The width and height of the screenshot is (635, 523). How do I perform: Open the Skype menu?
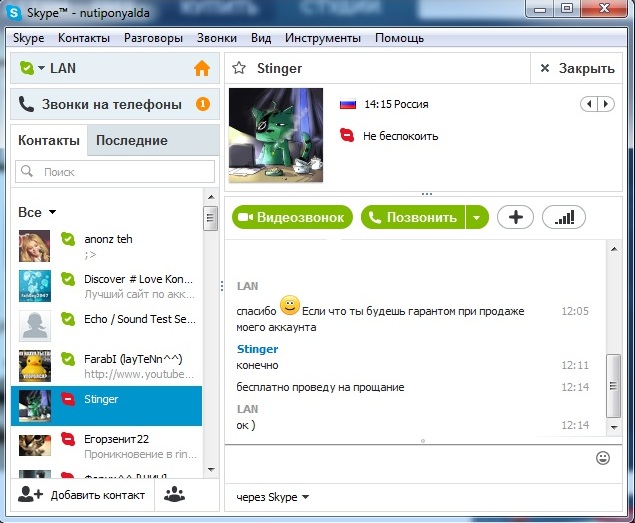[x=28, y=38]
